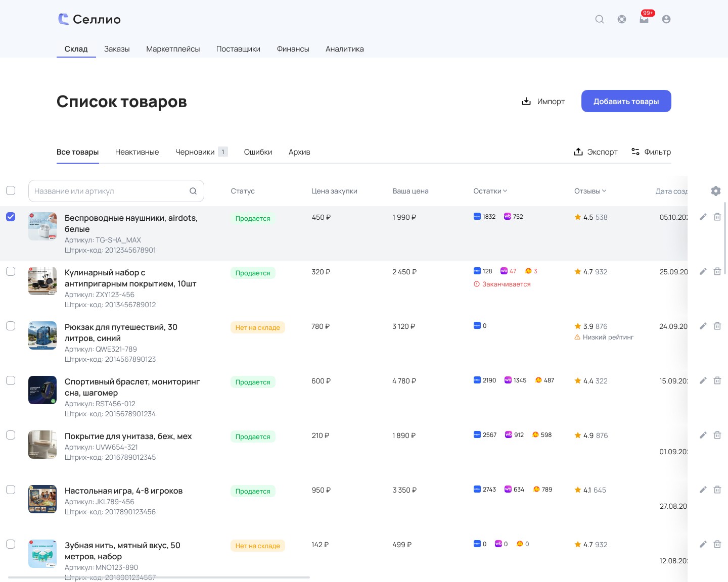Click the Добавить товары button

coord(626,101)
